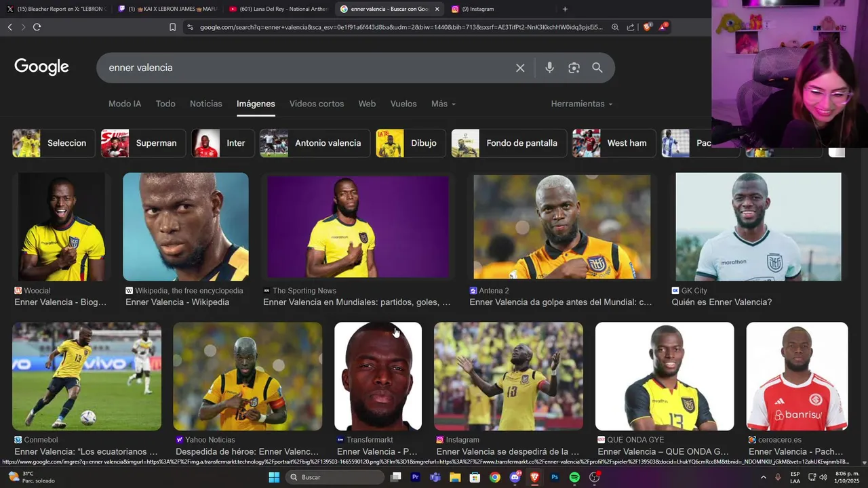The image size is (868, 488).
Task: Open Spotify from taskbar
Action: tap(574, 477)
